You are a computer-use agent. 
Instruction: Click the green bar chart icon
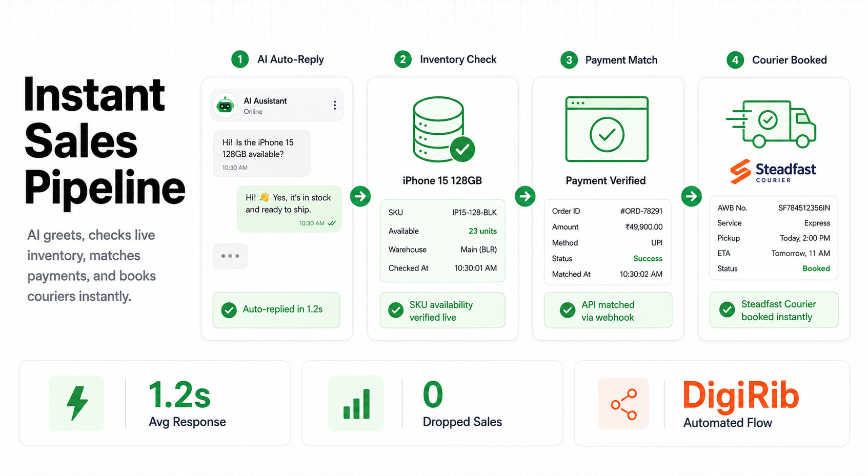pos(356,403)
